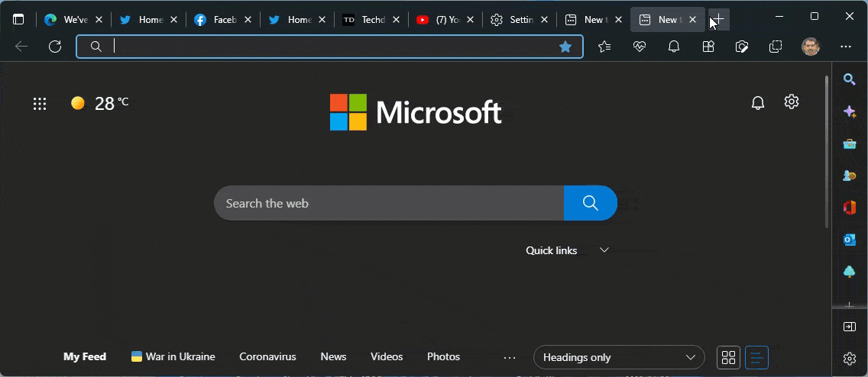Click the Quick links label

552,250
